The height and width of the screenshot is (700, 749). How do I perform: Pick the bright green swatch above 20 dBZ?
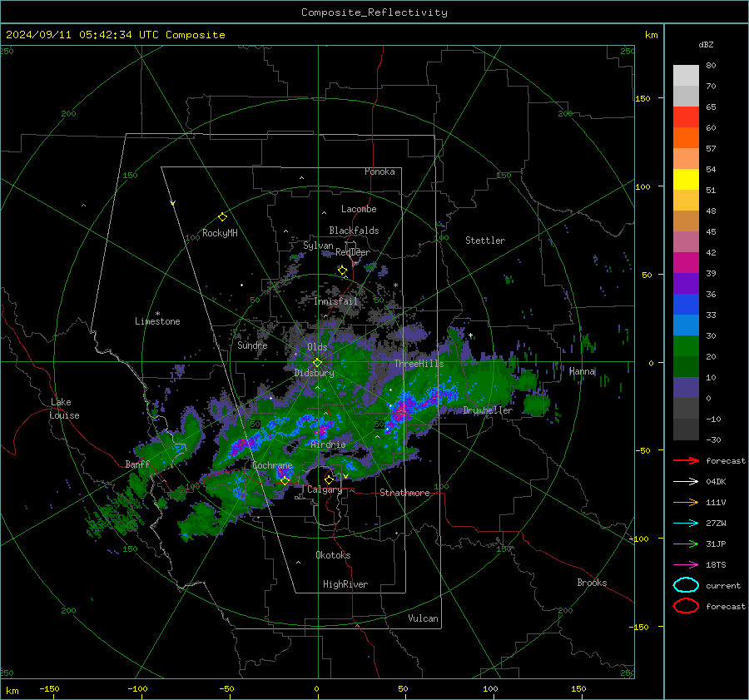(x=686, y=346)
